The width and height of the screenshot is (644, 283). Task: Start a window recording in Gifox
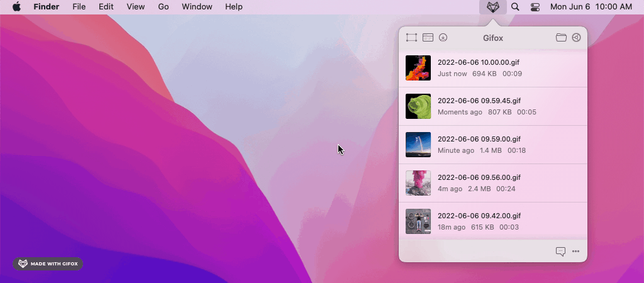(428, 38)
